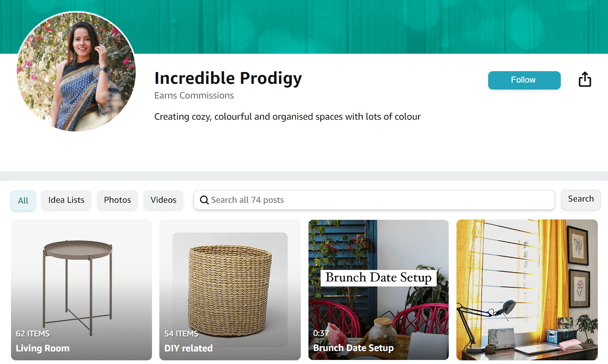The image size is (608, 364).
Task: Click the share icon next to Follow
Action: 585,79
